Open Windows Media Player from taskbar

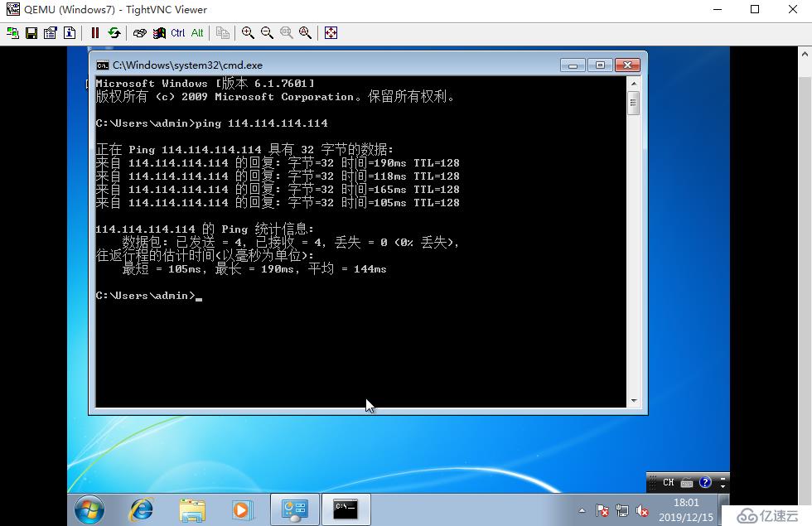242,510
